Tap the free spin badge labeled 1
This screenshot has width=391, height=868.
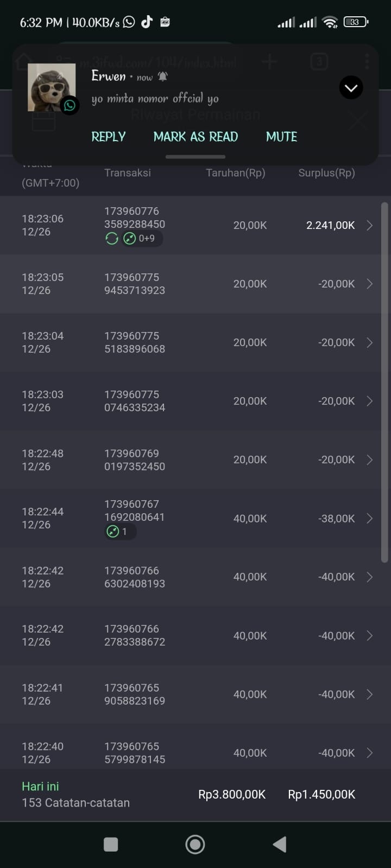119,532
